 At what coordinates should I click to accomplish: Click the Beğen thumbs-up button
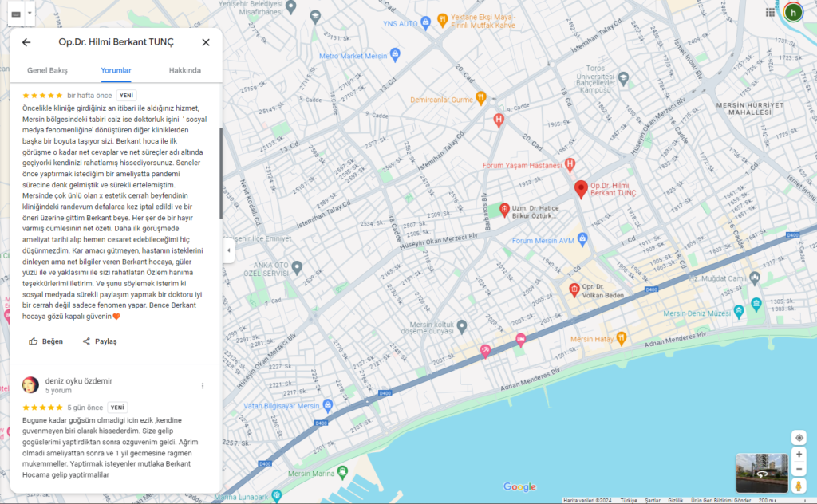click(45, 341)
